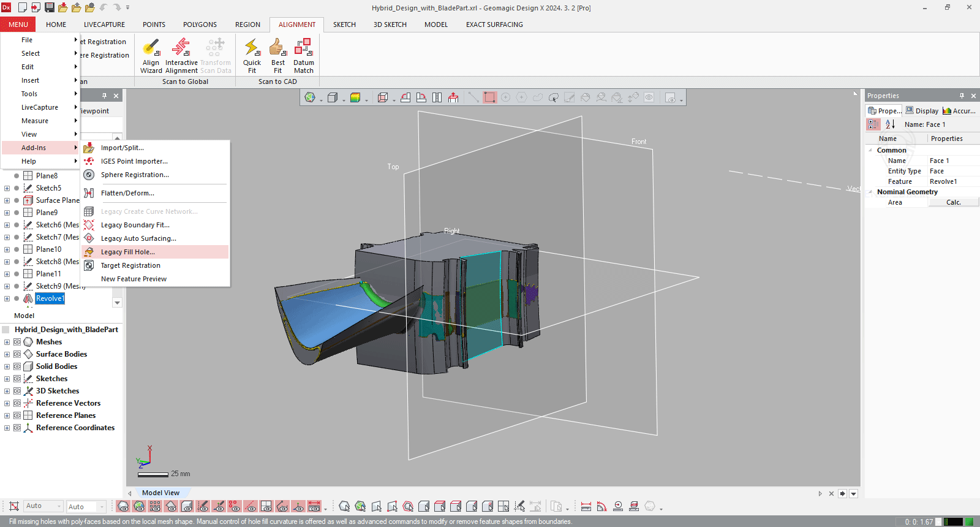Click the Name value field Face 1
This screenshot has width=980, height=527.
click(x=953, y=161)
